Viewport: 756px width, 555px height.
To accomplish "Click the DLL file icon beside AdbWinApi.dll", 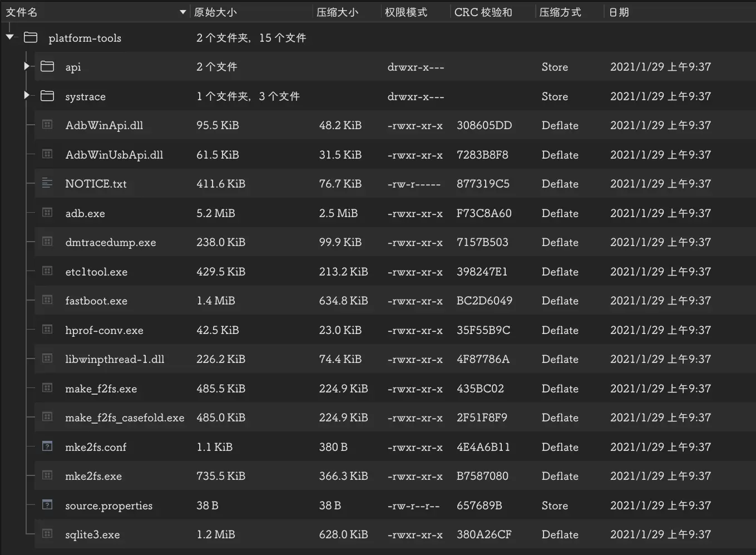I will [47, 124].
